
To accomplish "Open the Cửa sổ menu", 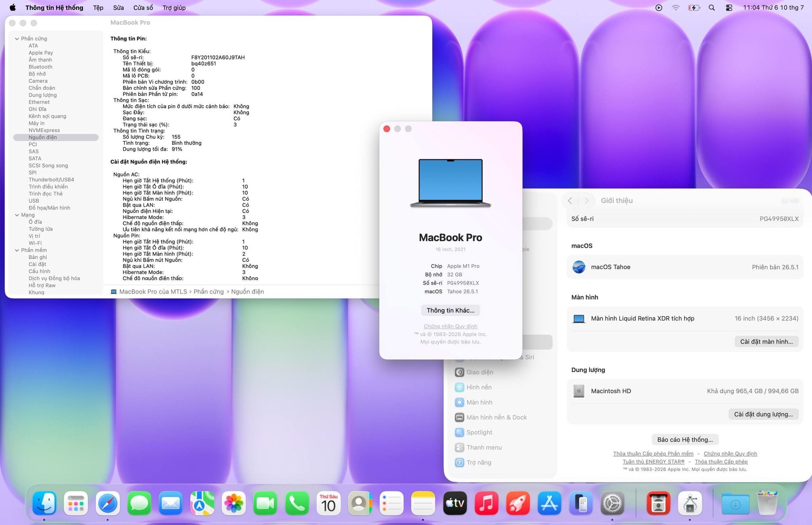I will 143,8.
